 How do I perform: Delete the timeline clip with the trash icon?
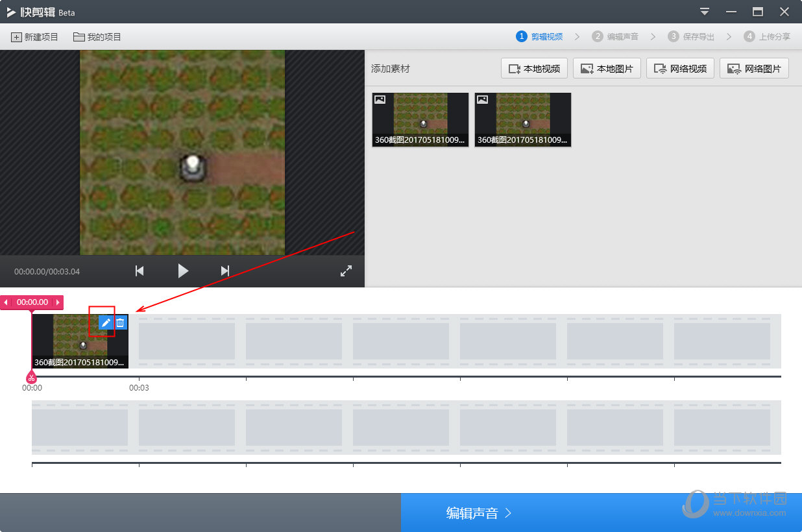[120, 322]
